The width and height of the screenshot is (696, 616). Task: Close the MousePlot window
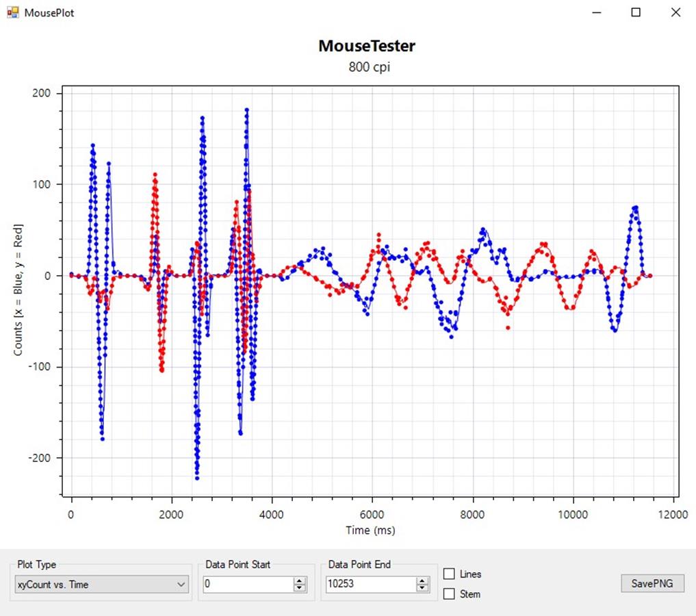click(675, 12)
